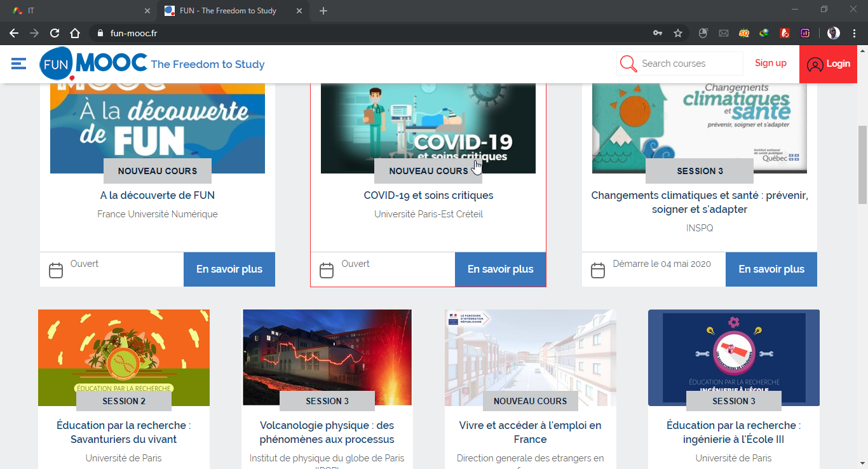The height and width of the screenshot is (469, 868).
Task: Click Changements climatiques et santé thumbnail
Action: coord(700,128)
